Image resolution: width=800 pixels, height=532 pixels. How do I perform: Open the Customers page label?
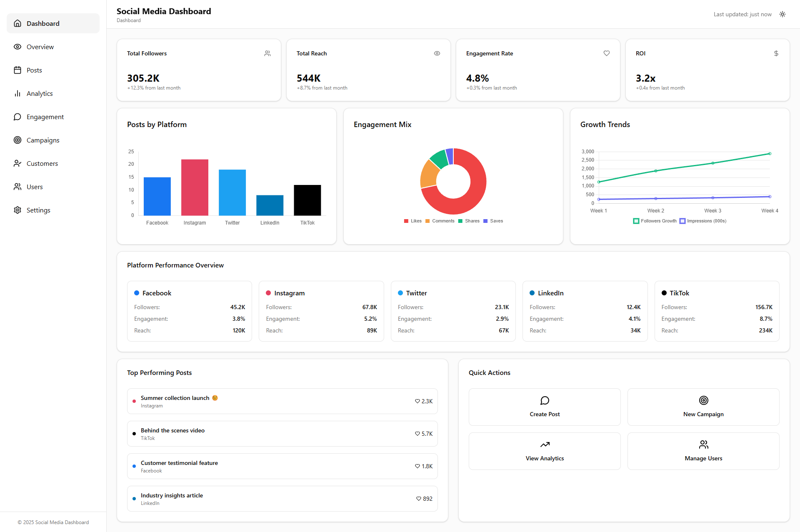pyautogui.click(x=42, y=163)
